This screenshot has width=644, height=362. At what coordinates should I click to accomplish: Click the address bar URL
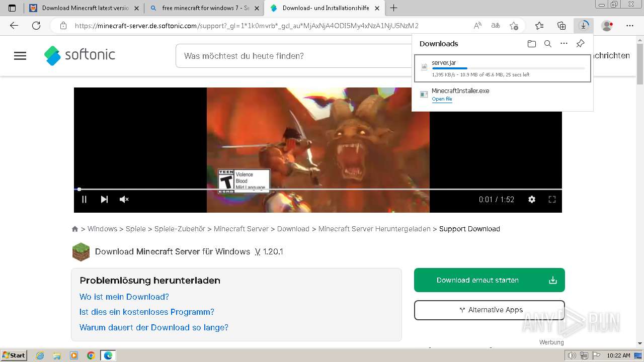(247, 26)
